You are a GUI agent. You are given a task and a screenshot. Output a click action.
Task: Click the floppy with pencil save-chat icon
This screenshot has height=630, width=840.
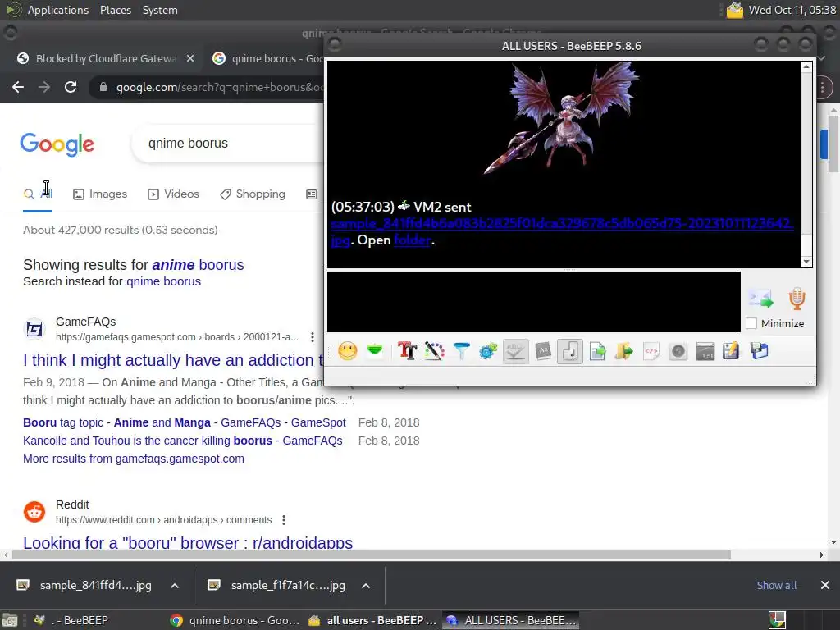[731, 351]
